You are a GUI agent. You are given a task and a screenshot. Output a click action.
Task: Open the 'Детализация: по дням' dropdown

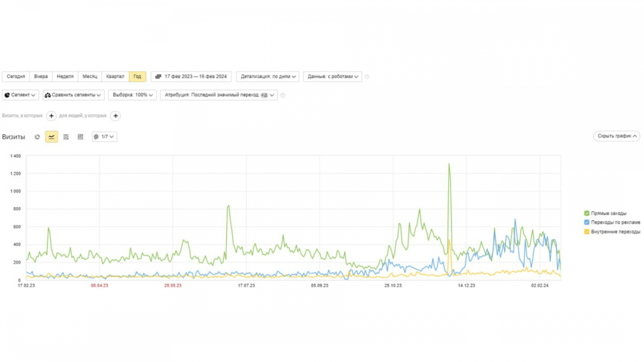coord(268,76)
